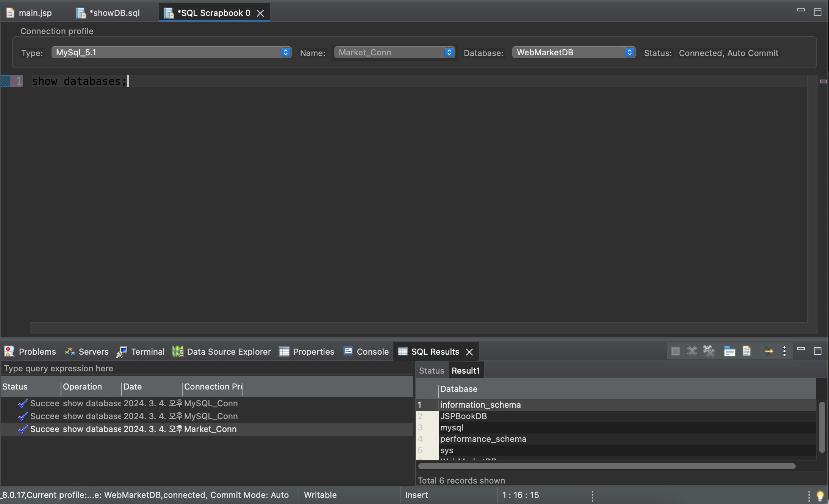The width and height of the screenshot is (829, 504).
Task: Click the terminate (stop) icon in SQL Results
Action: [x=675, y=351]
